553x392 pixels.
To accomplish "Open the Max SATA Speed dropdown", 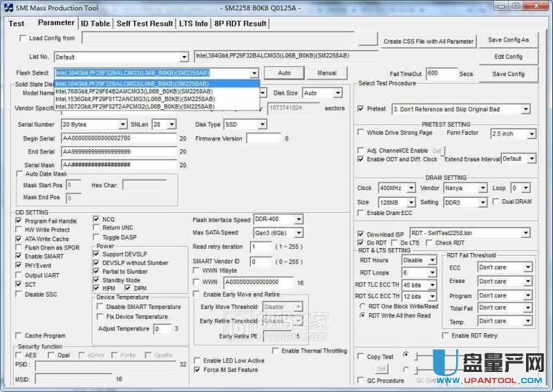I will click(298, 232).
